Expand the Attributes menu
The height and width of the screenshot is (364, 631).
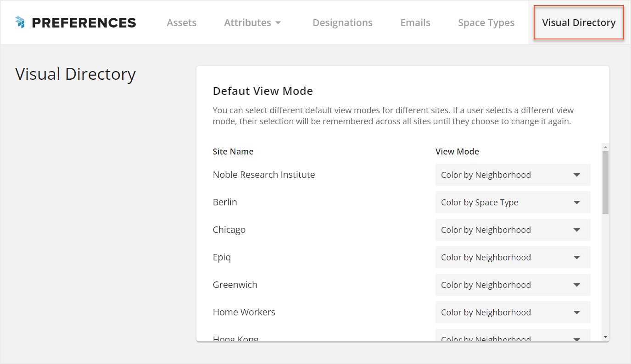253,22
